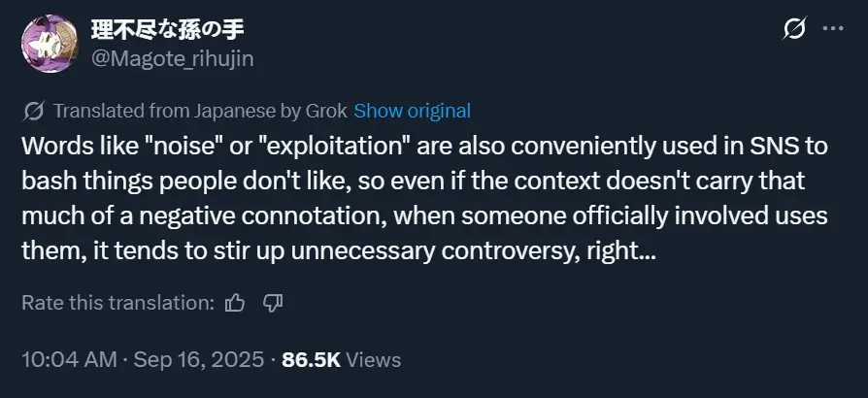868x398 pixels.
Task: Click the 86.5K view count
Action: pyautogui.click(x=311, y=360)
